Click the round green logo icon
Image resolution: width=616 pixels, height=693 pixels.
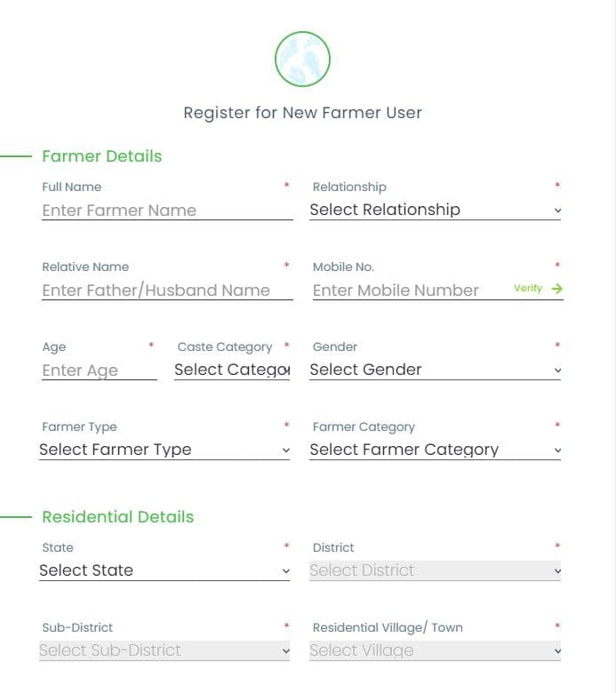(302, 60)
